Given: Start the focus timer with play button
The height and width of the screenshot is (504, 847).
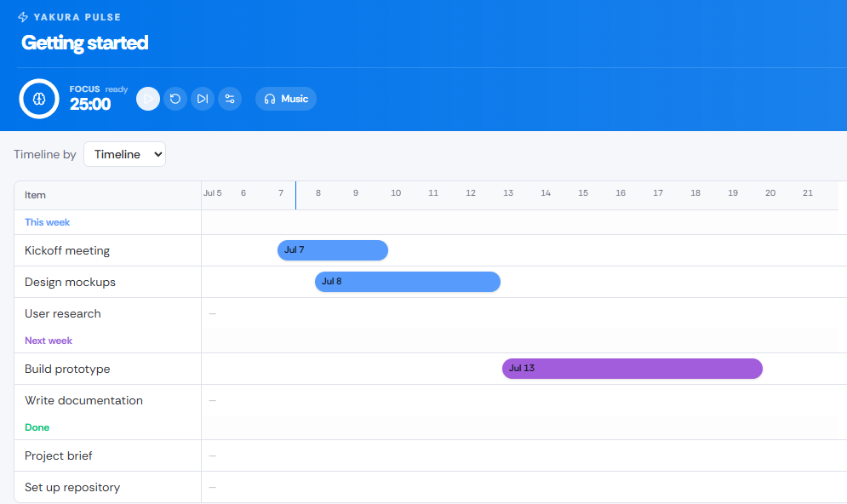Looking at the screenshot, I should tap(148, 99).
